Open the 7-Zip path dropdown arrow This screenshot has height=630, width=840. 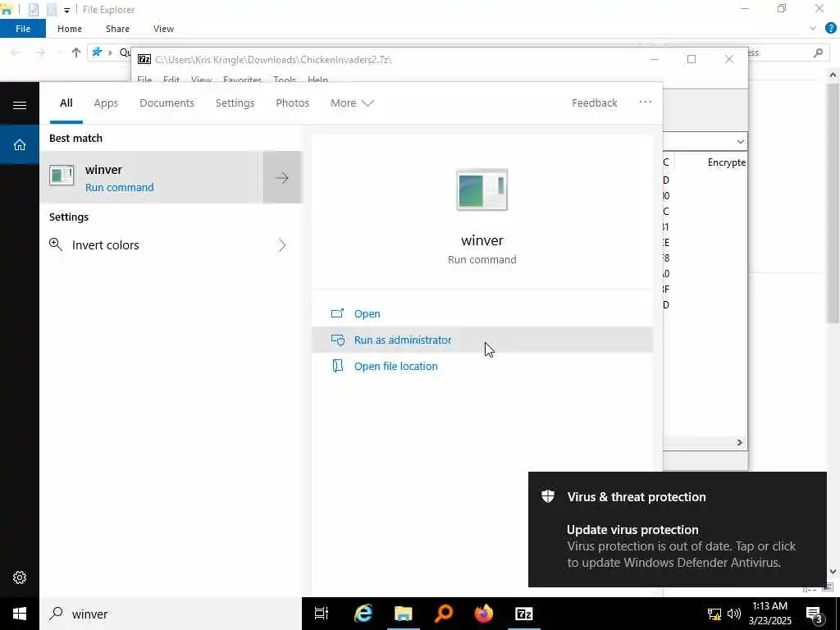741,141
